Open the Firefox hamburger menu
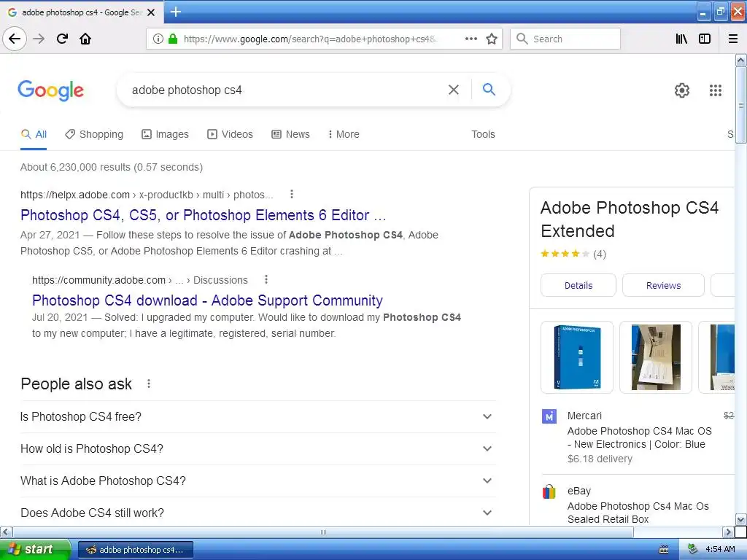Viewport: 747px width, 560px height. (733, 39)
